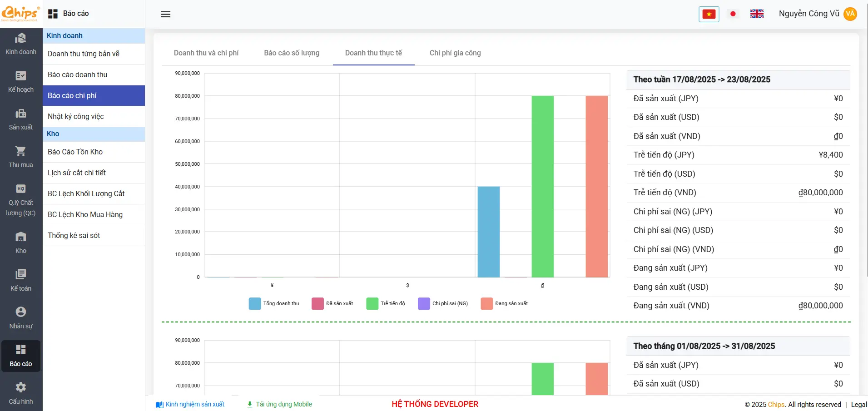The height and width of the screenshot is (411, 868).
Task: Open BC Lệch Kho Mua Hàng item
Action: (x=94, y=215)
